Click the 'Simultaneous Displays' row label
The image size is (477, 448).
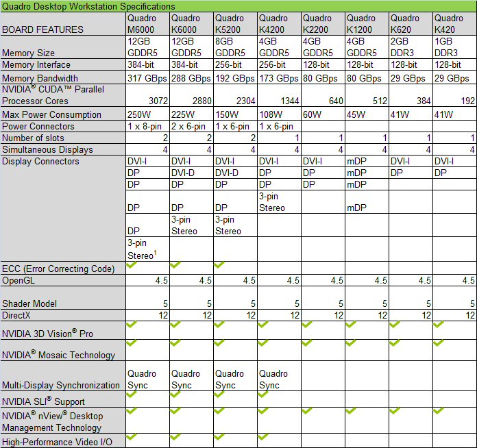(47, 149)
